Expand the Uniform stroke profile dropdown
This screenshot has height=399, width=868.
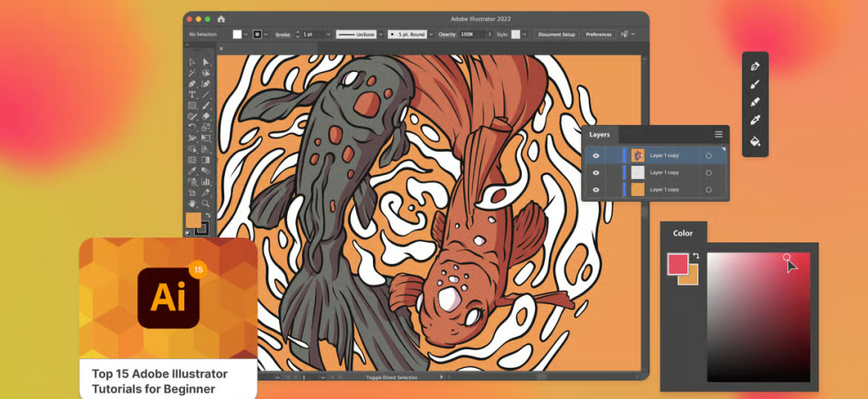point(381,35)
